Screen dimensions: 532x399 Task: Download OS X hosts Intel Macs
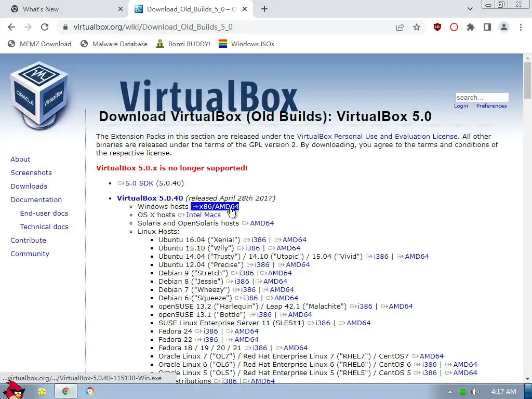[x=199, y=215]
